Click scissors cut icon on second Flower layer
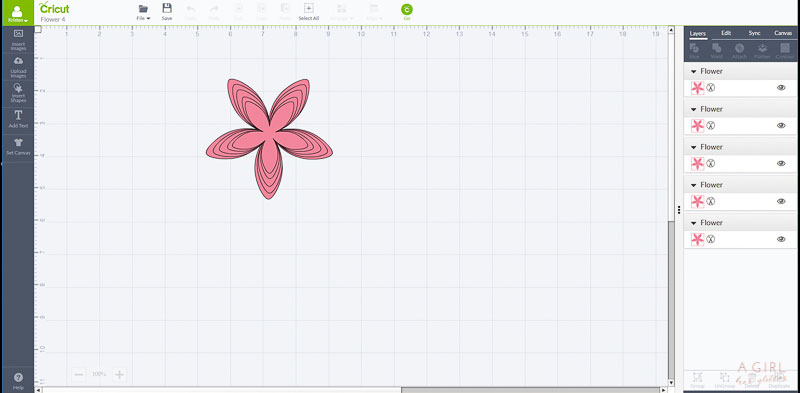This screenshot has width=800, height=393. tap(711, 126)
